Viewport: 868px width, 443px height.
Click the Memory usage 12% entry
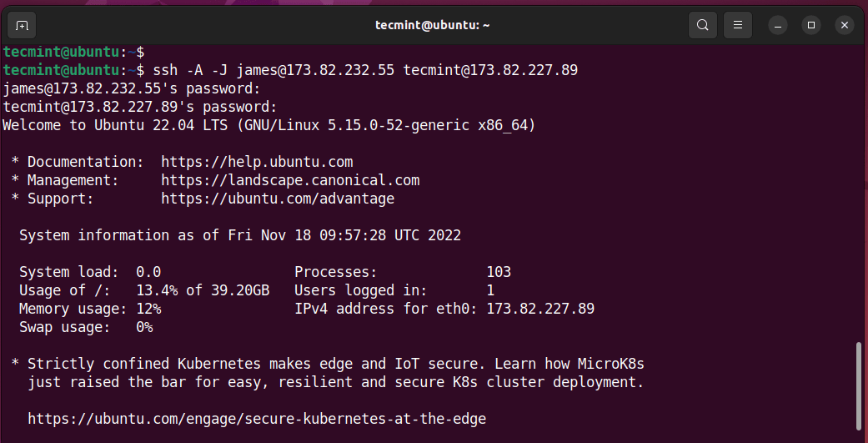90,309
